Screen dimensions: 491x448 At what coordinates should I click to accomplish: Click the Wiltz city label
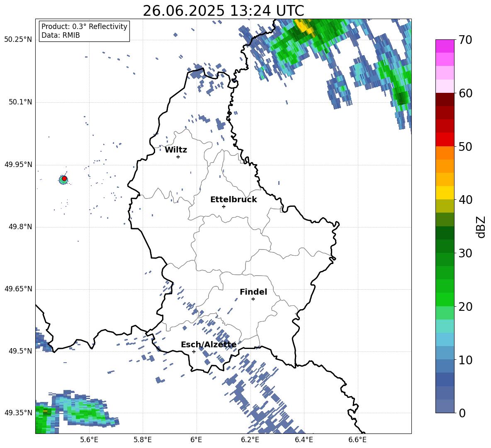[176, 150]
